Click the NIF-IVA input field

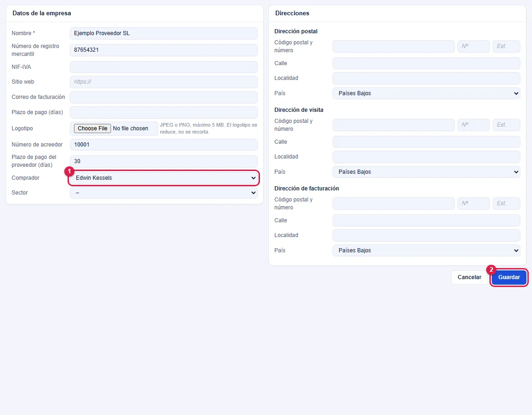coord(164,67)
